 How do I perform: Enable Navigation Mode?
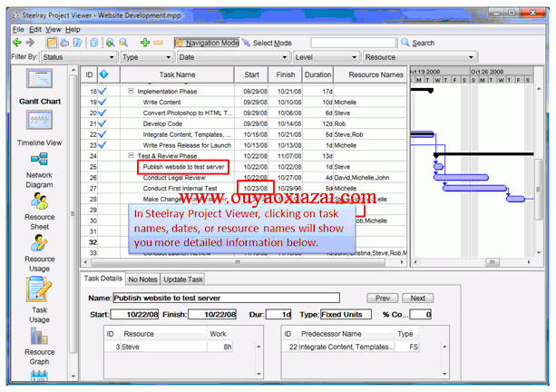click(207, 43)
